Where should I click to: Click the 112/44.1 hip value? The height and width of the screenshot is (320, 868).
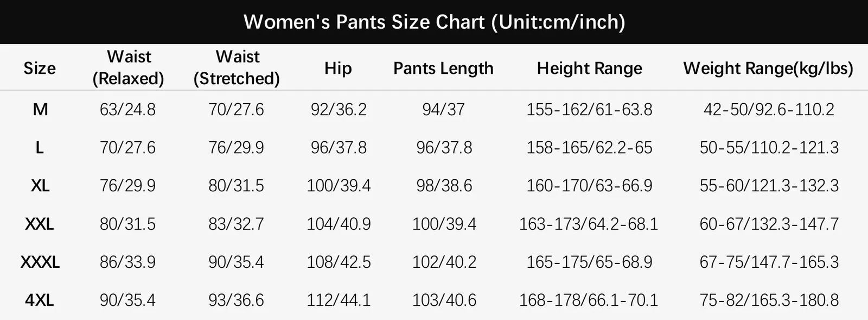[339, 300]
